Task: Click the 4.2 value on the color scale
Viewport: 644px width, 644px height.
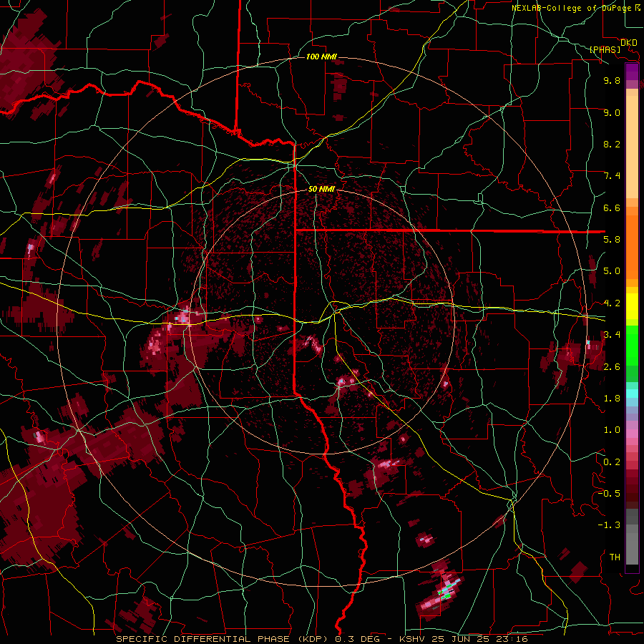Action: (x=612, y=303)
